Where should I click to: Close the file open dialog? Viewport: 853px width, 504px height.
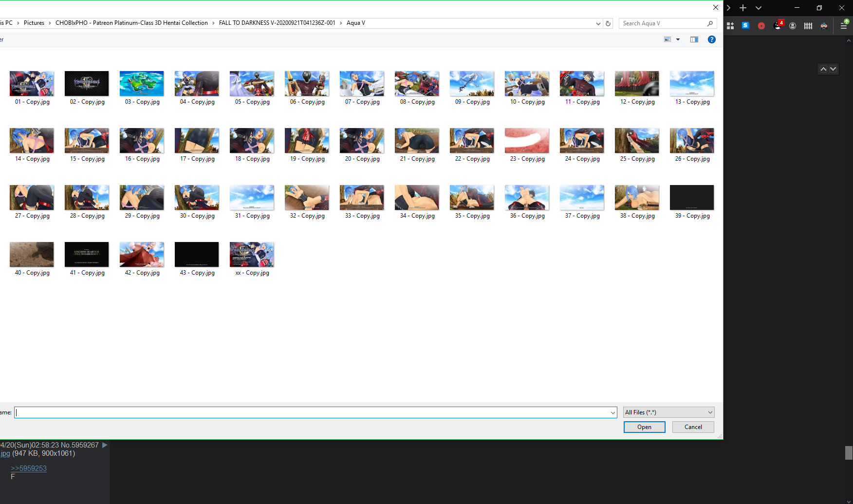click(716, 7)
